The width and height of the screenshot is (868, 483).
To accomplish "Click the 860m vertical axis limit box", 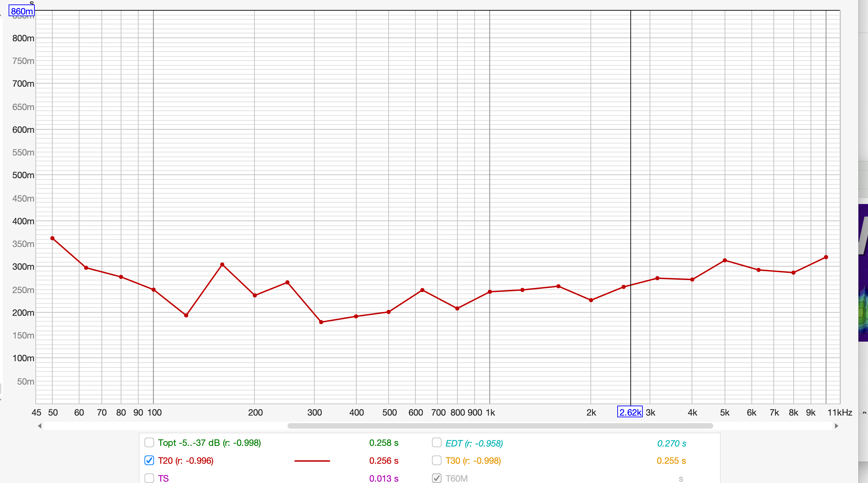I will [22, 11].
